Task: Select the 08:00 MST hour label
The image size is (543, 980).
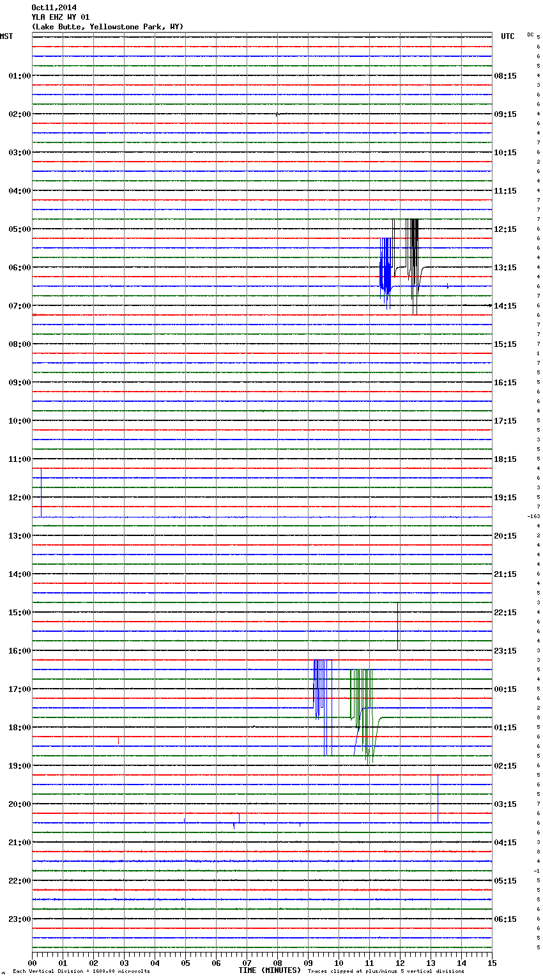Action: pyautogui.click(x=20, y=344)
